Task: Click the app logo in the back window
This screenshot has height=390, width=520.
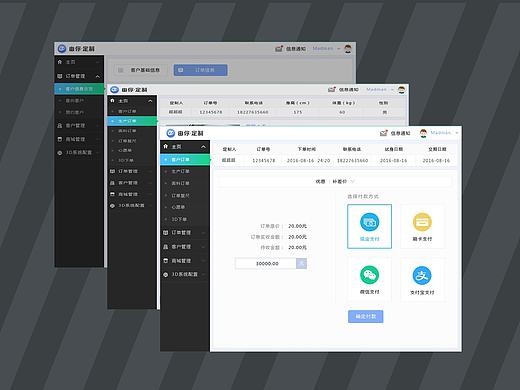Action: click(62, 49)
